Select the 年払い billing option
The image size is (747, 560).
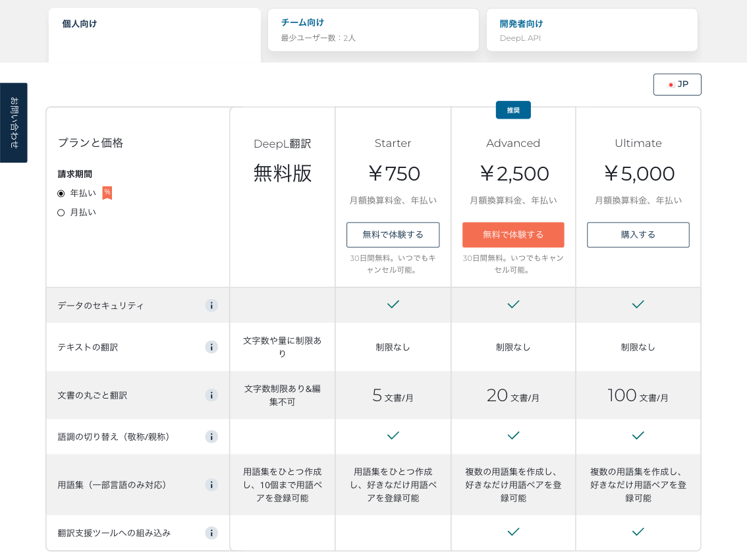(x=60, y=193)
